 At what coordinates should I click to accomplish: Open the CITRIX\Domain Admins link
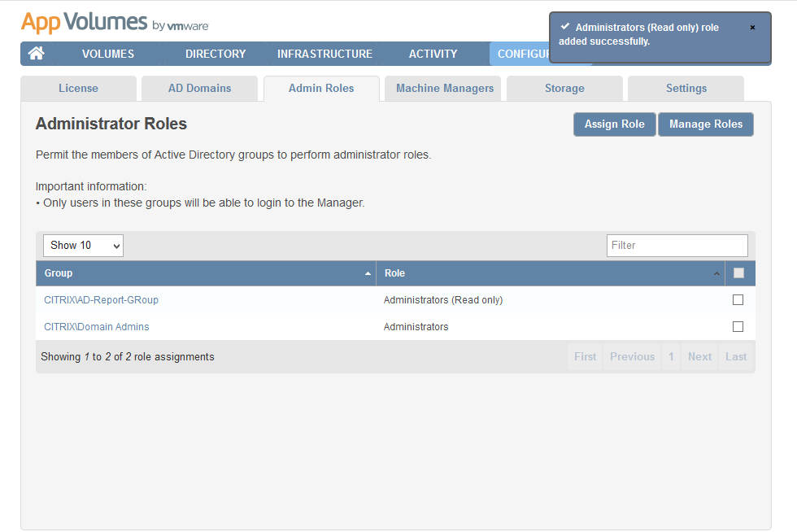pyautogui.click(x=97, y=326)
